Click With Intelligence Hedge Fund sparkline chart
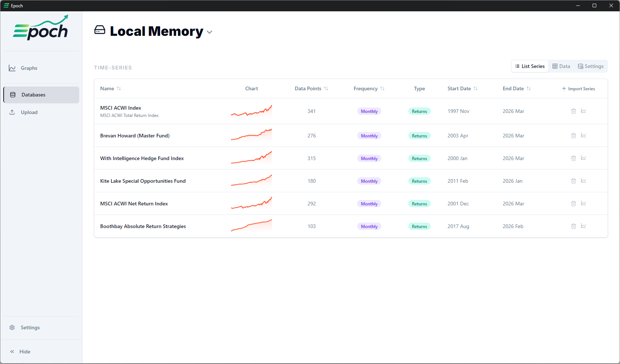The width and height of the screenshot is (620, 364). (252, 158)
